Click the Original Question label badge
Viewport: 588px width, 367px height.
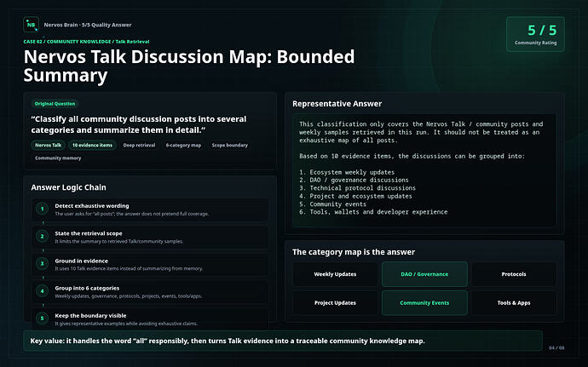pyautogui.click(x=55, y=104)
